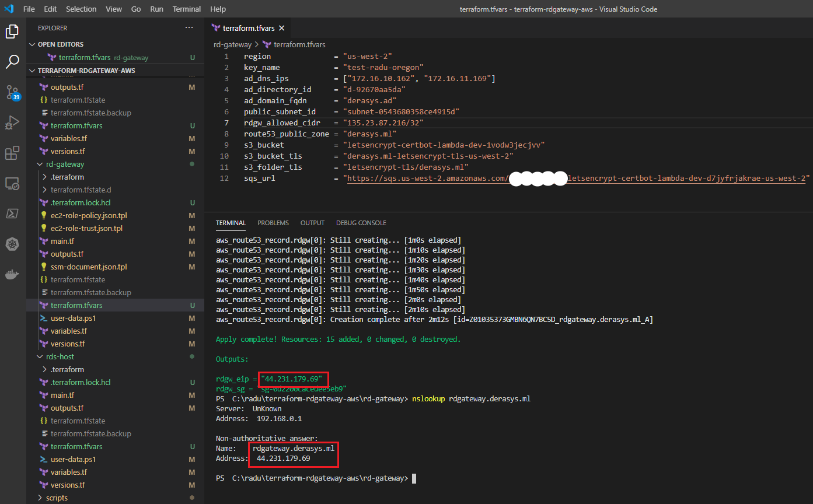Open the Edit menu
813x504 pixels.
pos(50,9)
